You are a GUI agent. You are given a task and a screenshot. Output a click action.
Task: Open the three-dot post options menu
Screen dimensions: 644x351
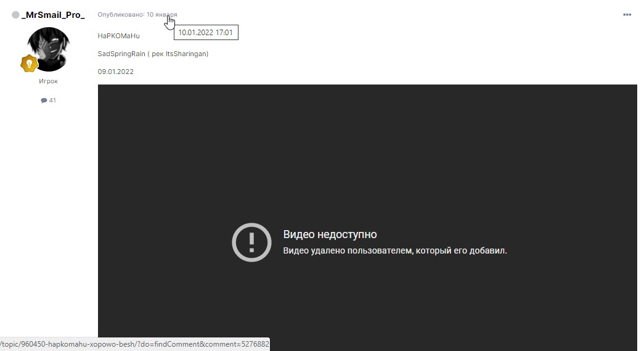coord(627,14)
